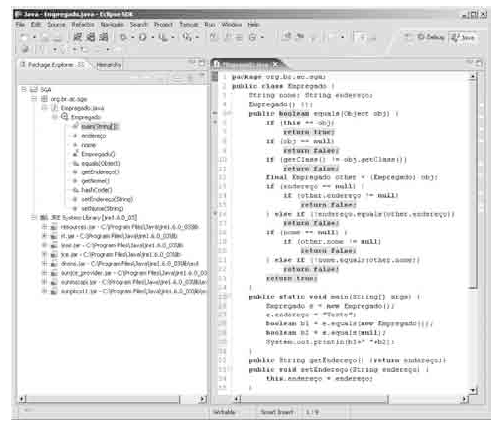Screen dimensions: 500x437
Task: Expand the rt.jar library entry
Action: click(44, 236)
